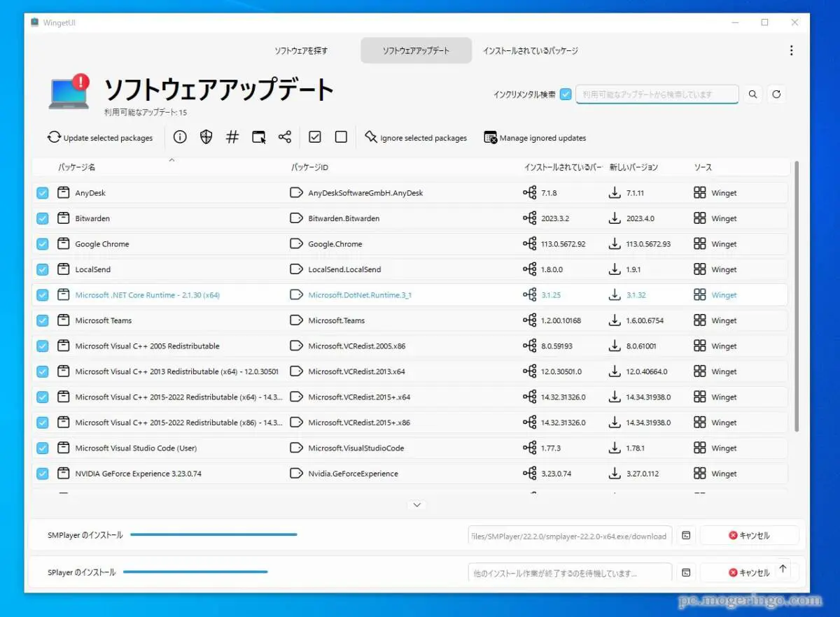
Task: Open SPlayer install live output icon
Action: [687, 573]
